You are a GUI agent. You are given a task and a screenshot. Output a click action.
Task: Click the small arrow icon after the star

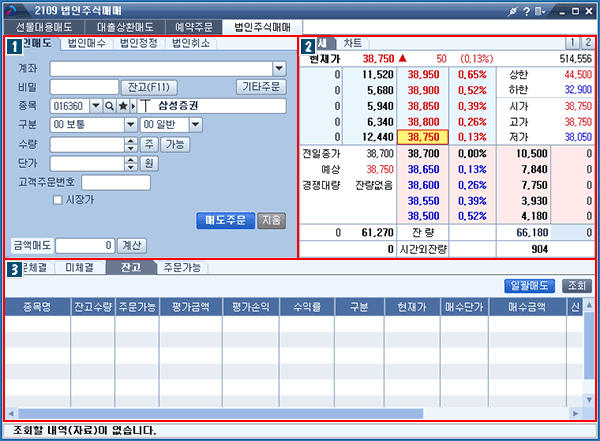pyautogui.click(x=134, y=105)
